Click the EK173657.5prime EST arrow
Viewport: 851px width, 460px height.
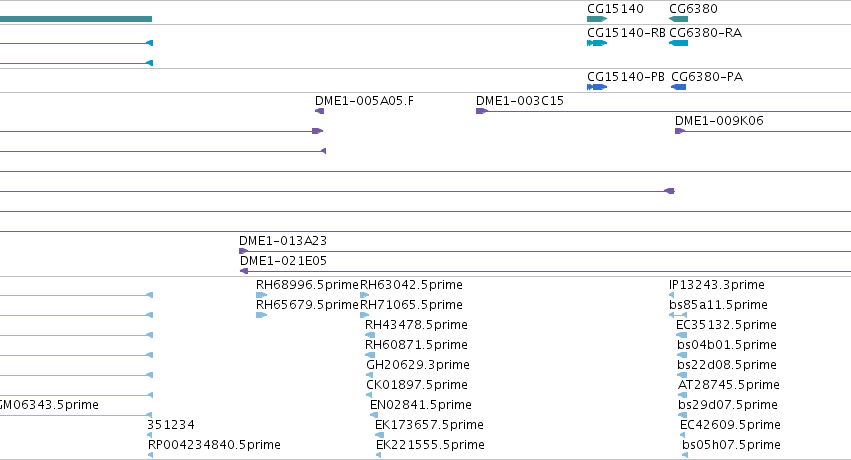(x=379, y=435)
